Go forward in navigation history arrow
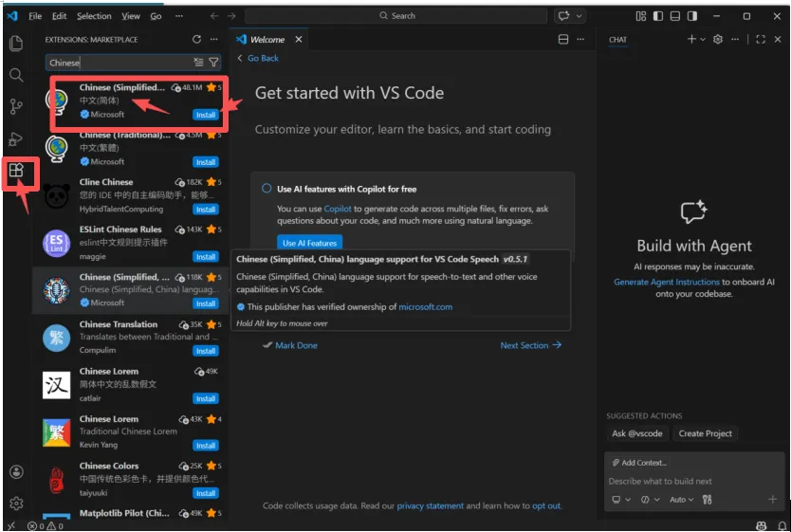The height and width of the screenshot is (532, 791). 231,15
